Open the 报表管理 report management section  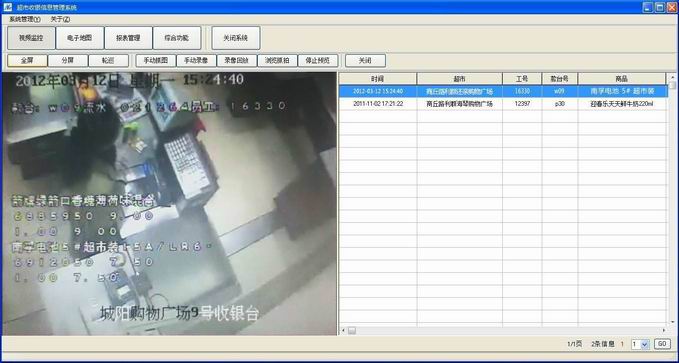pyautogui.click(x=128, y=38)
